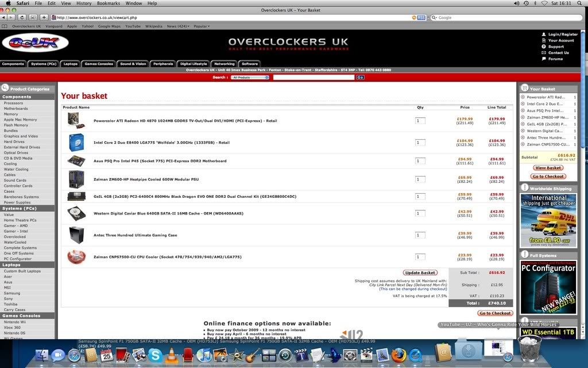588x368 pixels.
Task: Click the OcUK logo in header
Action: 35,43
